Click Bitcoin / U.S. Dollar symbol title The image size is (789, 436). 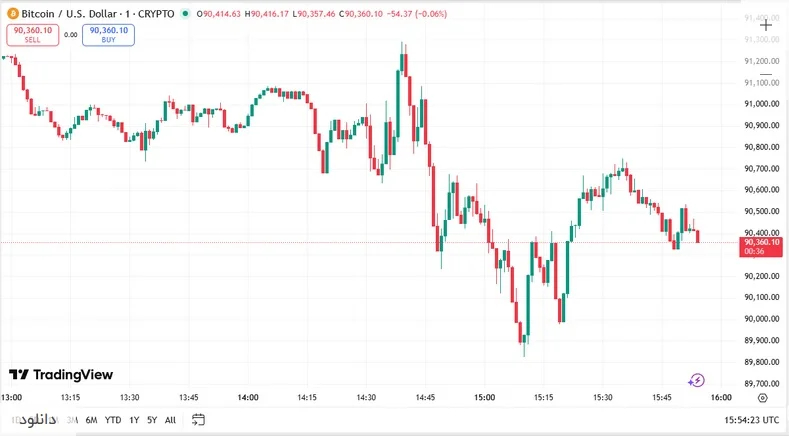point(69,14)
